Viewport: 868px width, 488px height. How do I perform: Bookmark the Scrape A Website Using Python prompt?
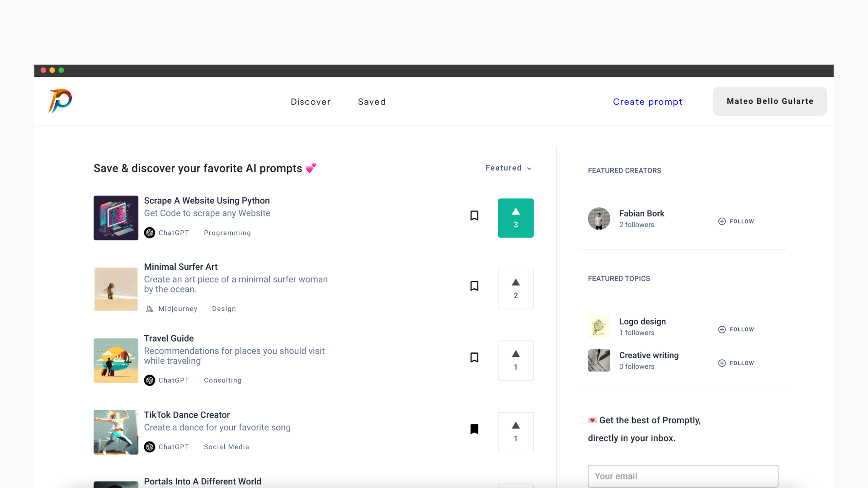tap(474, 216)
